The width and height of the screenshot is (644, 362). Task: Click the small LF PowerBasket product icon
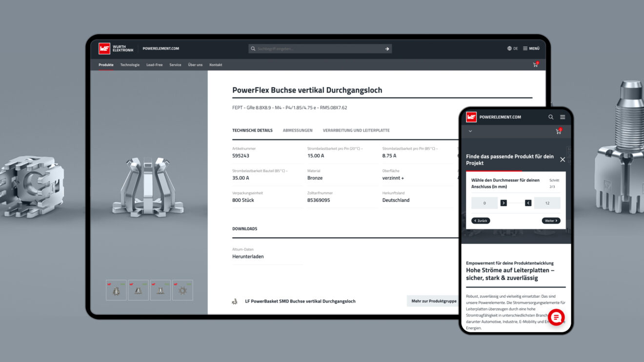tap(235, 302)
